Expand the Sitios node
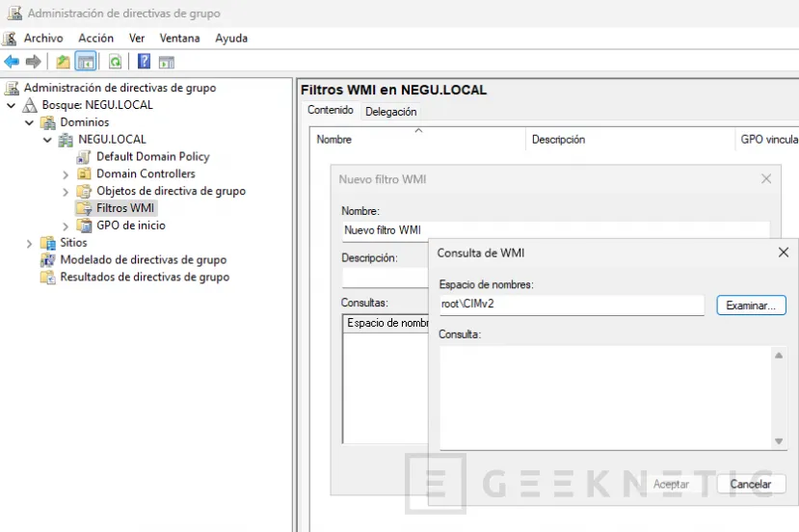This screenshot has height=532, width=799. 29,244
